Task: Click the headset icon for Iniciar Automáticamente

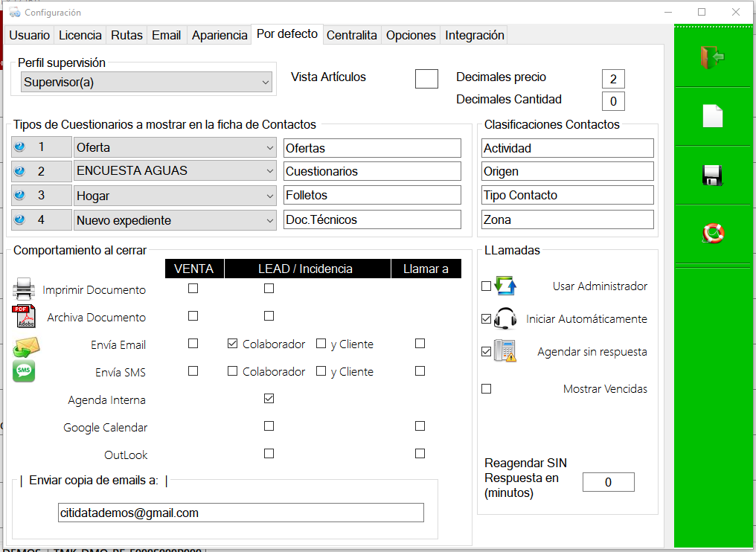Action: (x=505, y=318)
